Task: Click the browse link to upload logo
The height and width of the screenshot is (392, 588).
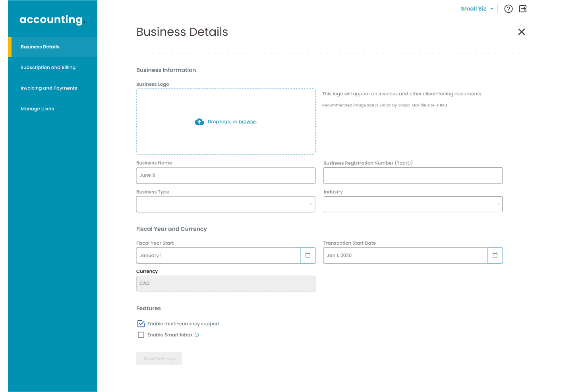Action: click(x=247, y=122)
